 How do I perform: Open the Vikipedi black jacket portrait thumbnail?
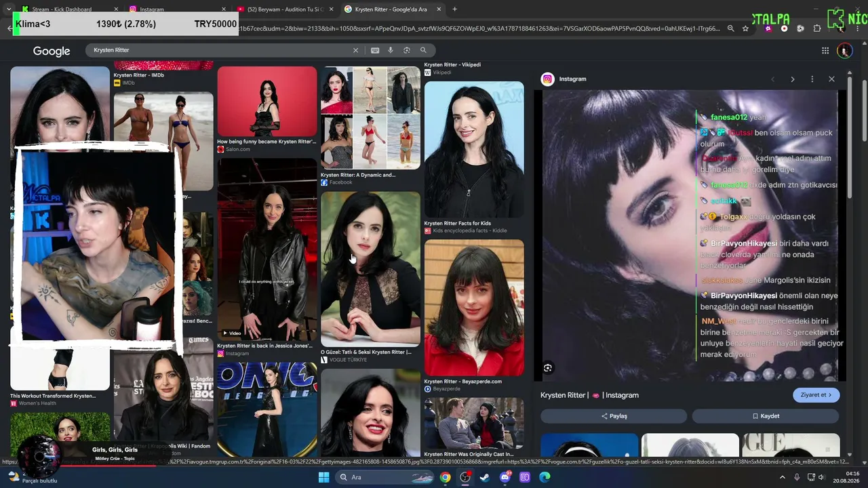(474, 149)
